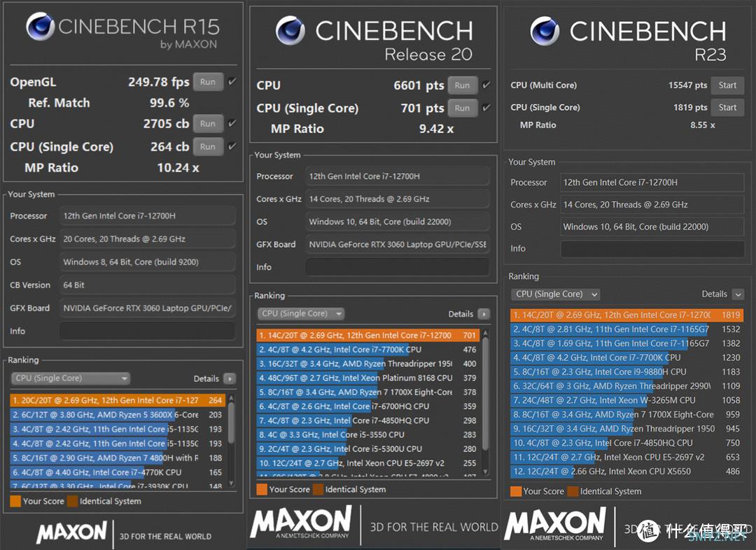
Task: Select the i7-7700K row scoring 476 in Release 20
Action: click(368, 350)
